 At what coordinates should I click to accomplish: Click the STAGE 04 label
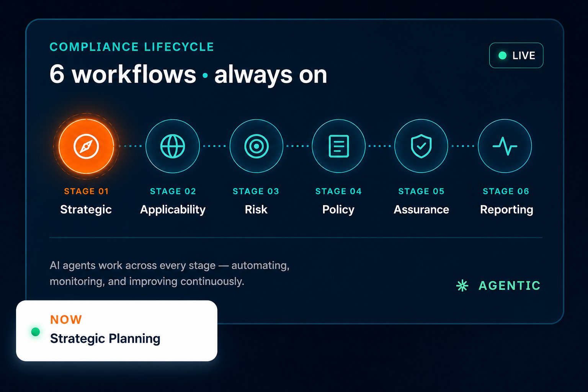(338, 191)
